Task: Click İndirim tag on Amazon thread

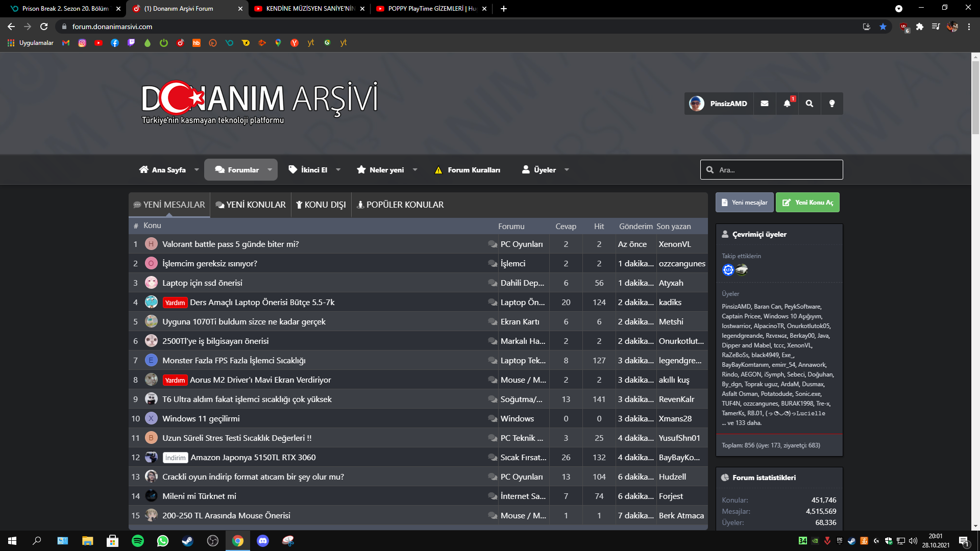Action: [x=175, y=458]
